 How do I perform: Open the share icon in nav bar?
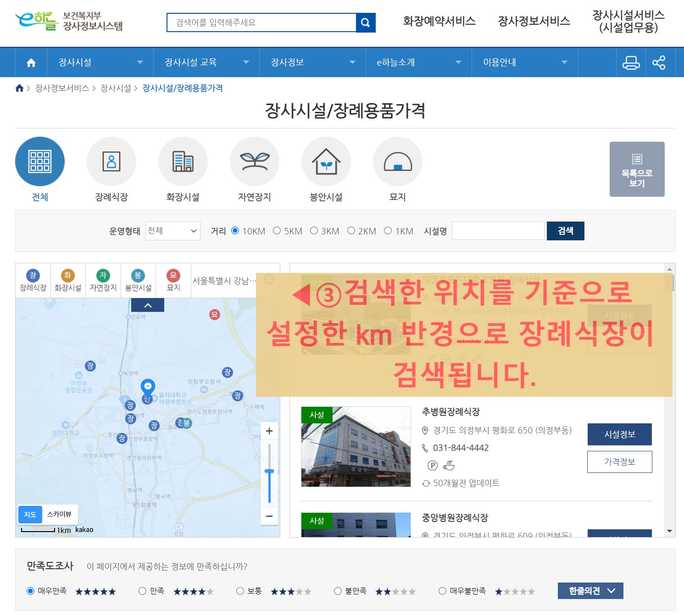[659, 62]
